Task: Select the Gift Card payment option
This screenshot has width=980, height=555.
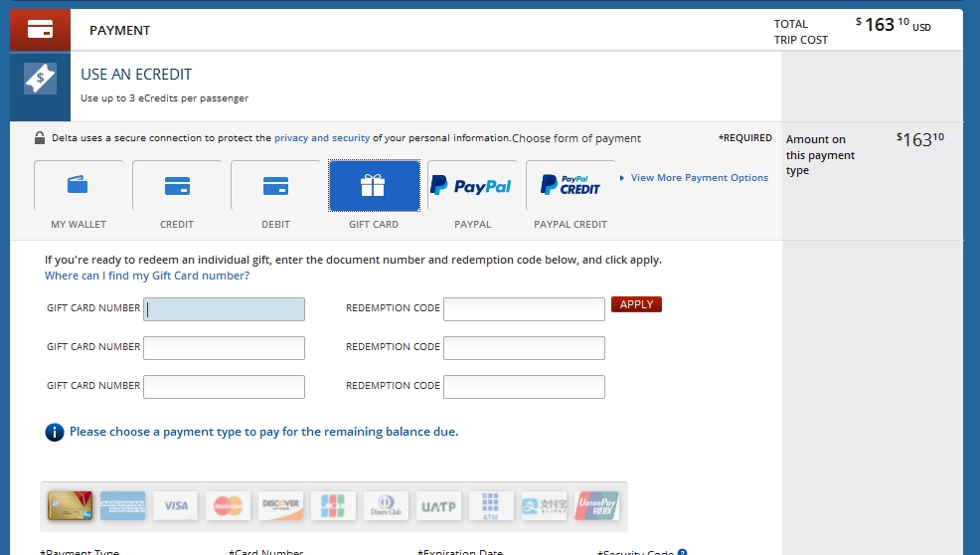Action: coord(374,186)
